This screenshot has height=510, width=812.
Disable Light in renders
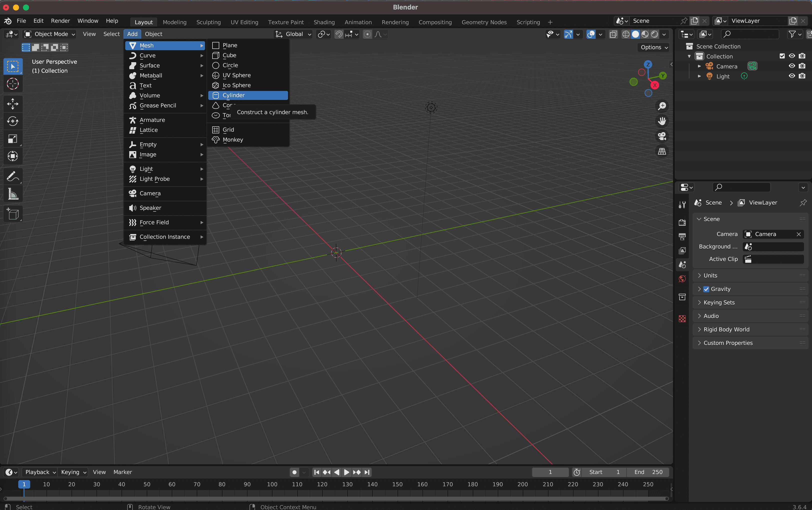click(x=802, y=76)
